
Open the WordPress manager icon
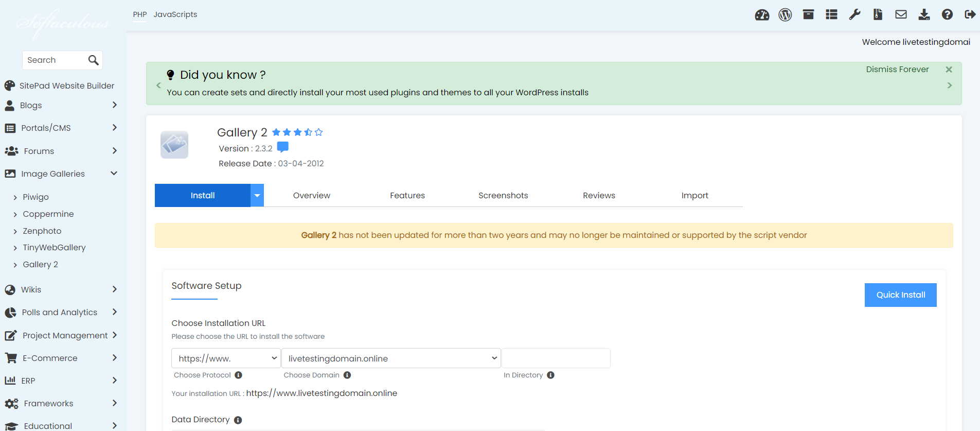coord(785,15)
